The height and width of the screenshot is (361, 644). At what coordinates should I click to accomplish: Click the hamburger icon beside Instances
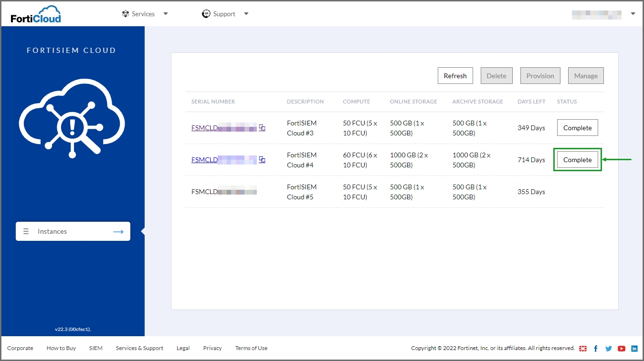pos(26,231)
